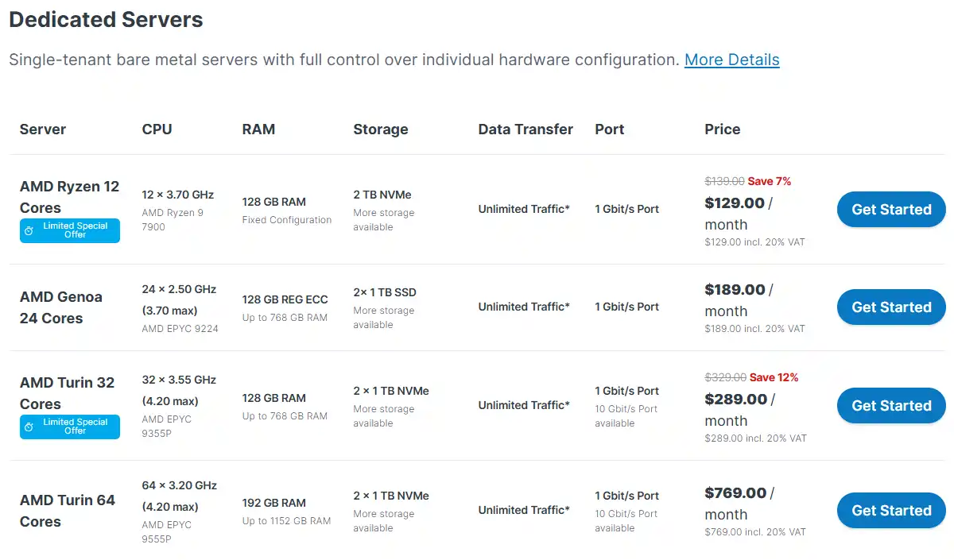Select the "AMD Ryzen 12 Cores" server name
The image size is (954, 560).
(x=70, y=197)
